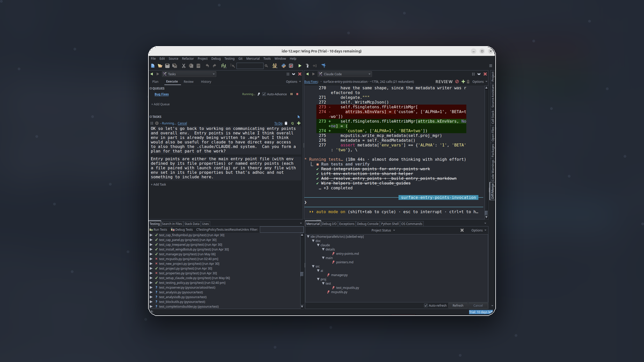Open the Source Assistant side tab

(x=492, y=97)
